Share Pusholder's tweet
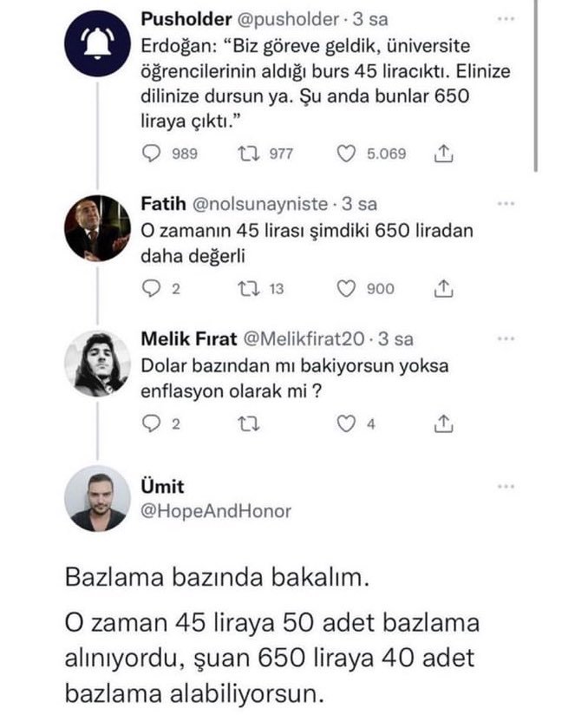The width and height of the screenshot is (588, 715). 443,154
